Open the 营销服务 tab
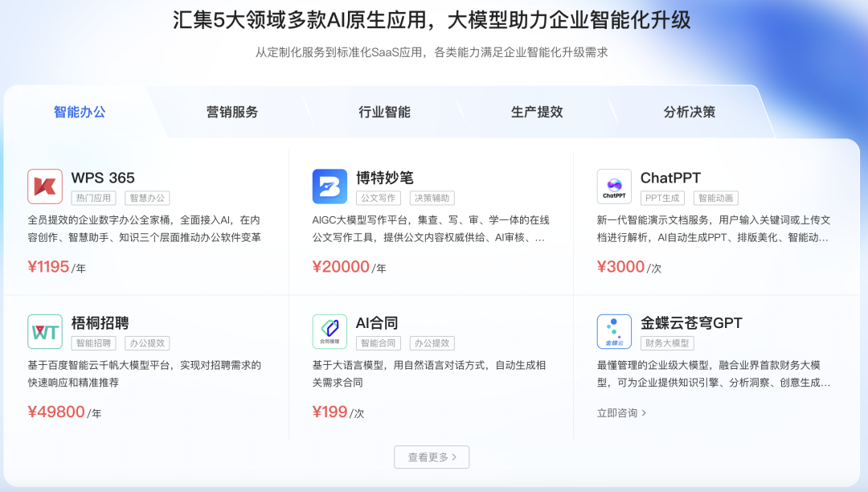Screen dimensions: 868x492 (x=232, y=112)
